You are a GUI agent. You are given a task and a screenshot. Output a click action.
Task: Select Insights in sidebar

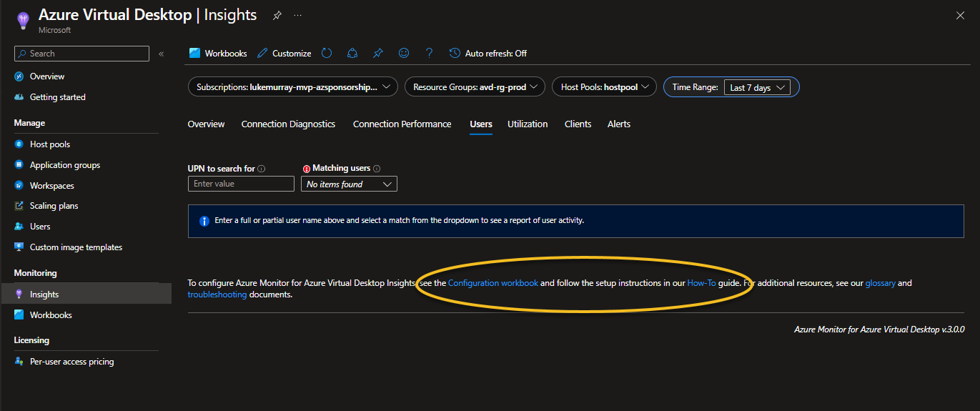click(x=86, y=294)
